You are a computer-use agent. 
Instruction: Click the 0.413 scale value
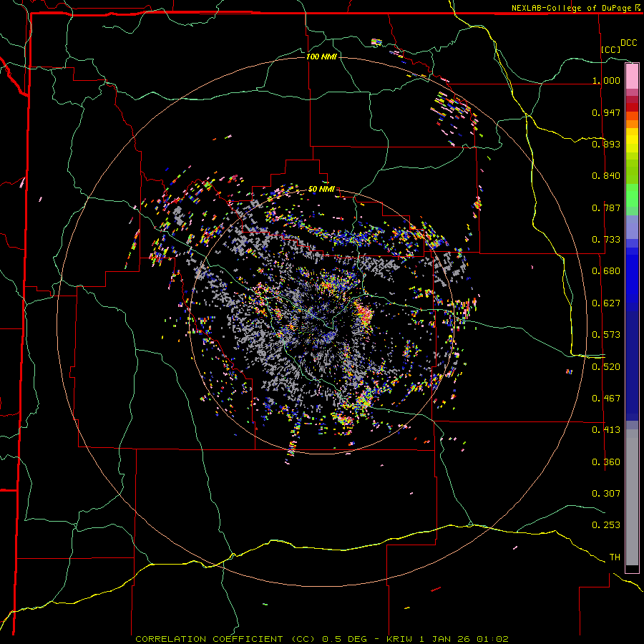(x=606, y=430)
